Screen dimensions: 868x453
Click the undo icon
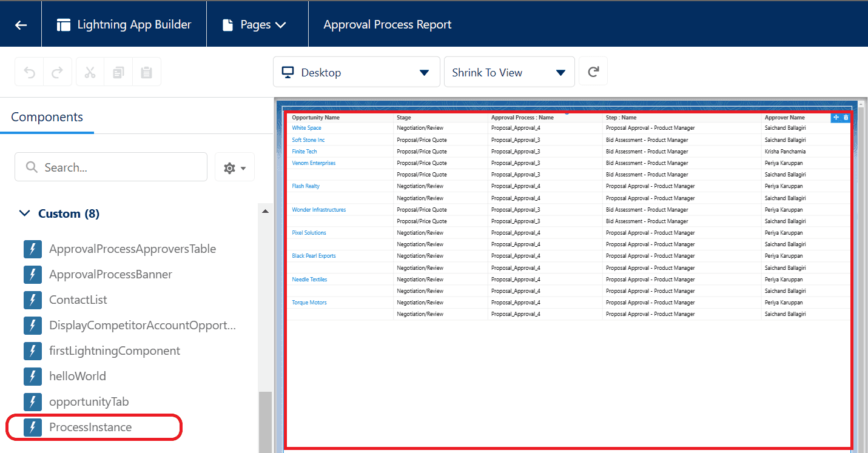[x=29, y=72]
